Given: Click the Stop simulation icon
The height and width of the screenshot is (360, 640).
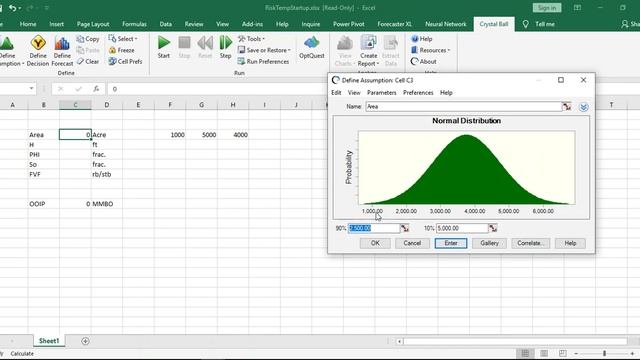Looking at the screenshot, I should point(184,47).
